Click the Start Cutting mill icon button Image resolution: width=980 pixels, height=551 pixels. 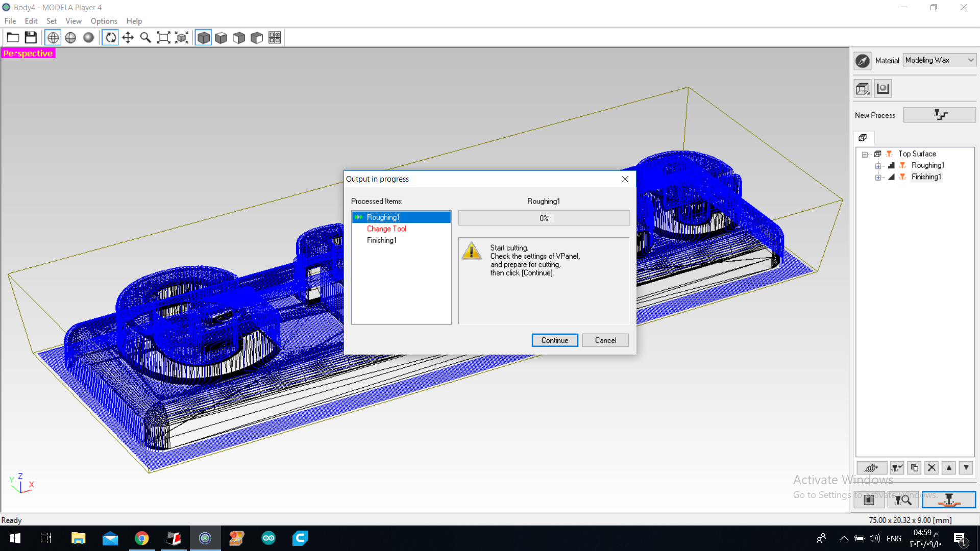tap(948, 500)
